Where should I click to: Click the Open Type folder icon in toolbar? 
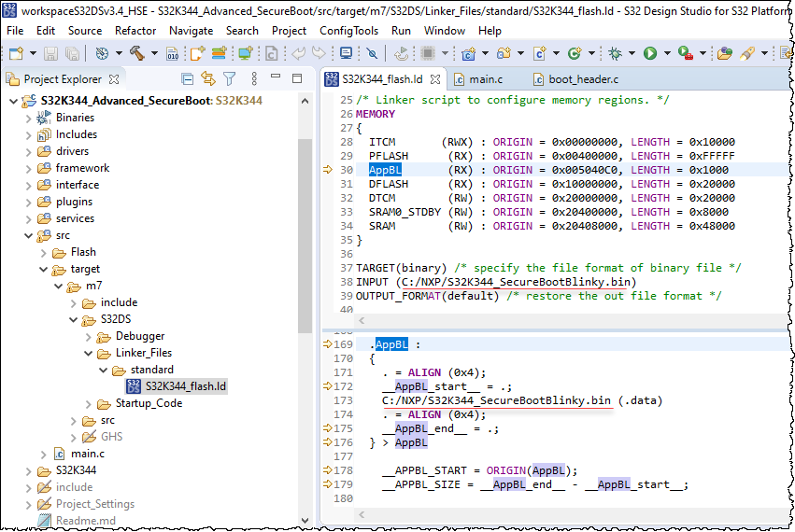(725, 54)
